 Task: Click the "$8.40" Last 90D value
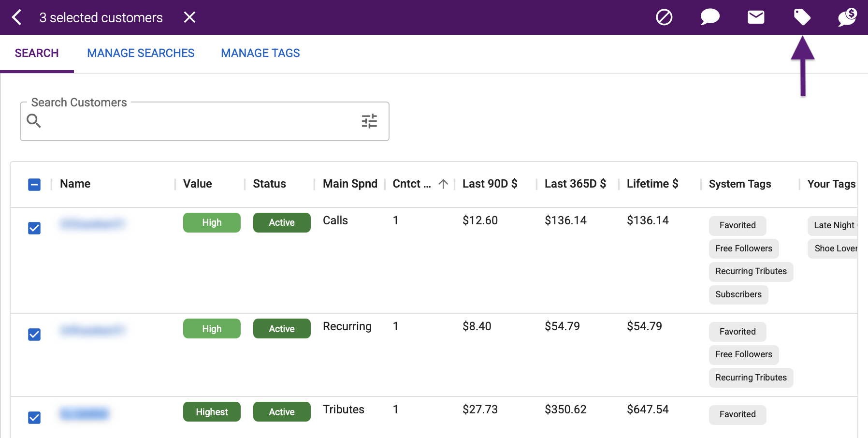(477, 326)
